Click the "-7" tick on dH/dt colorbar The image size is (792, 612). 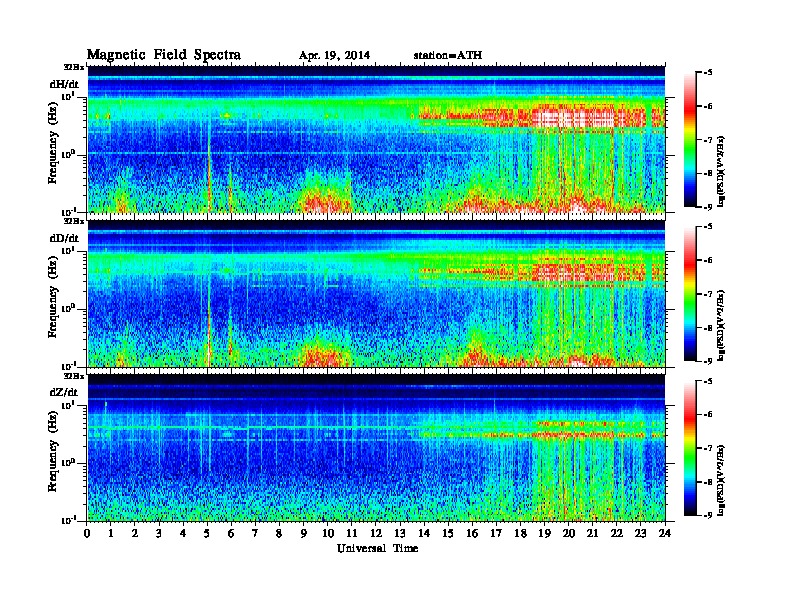[x=708, y=140]
